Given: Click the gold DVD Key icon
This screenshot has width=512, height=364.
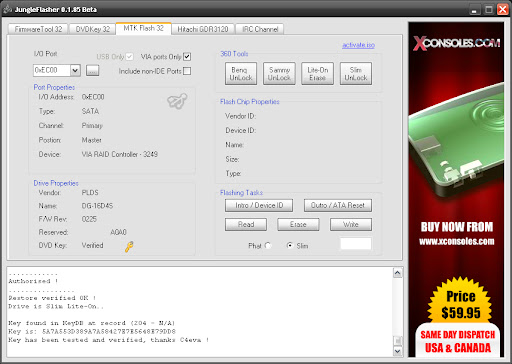Looking at the screenshot, I should (x=129, y=246).
